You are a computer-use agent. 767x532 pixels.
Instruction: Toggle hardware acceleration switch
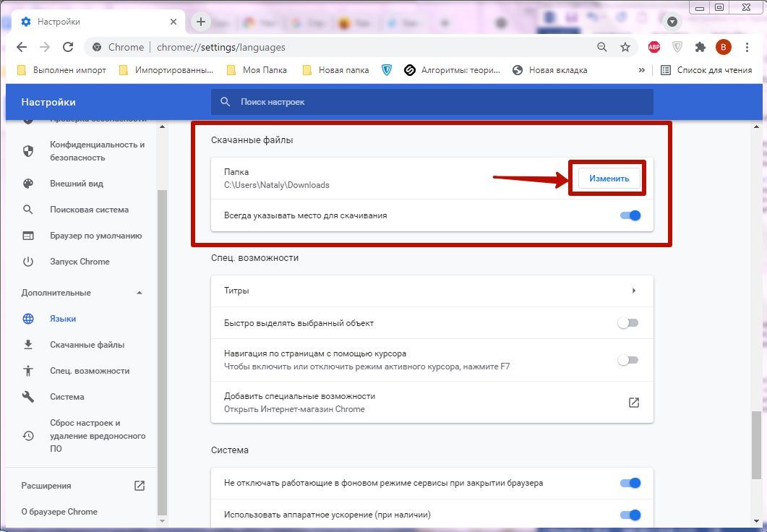pos(630,515)
